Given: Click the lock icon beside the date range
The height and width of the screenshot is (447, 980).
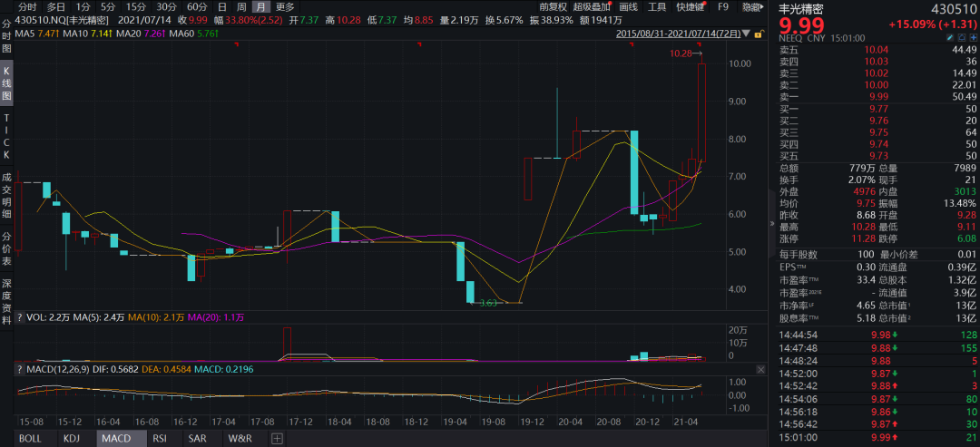Looking at the screenshot, I should [x=758, y=34].
